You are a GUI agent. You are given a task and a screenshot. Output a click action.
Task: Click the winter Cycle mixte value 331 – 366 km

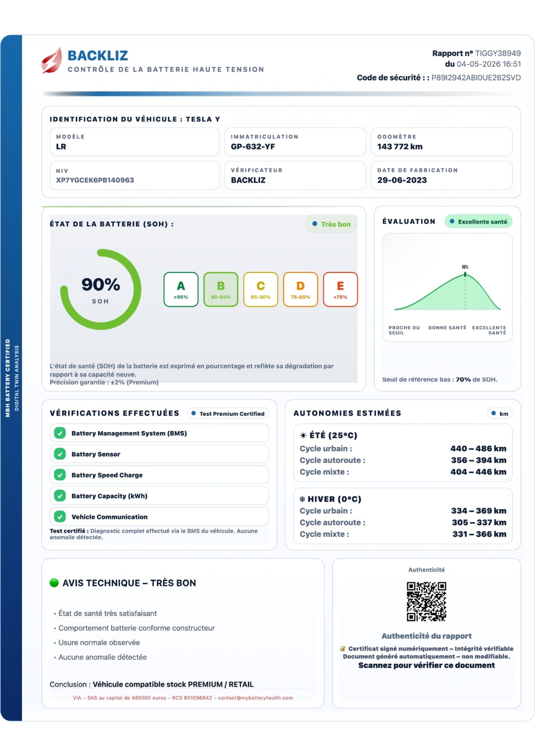pyautogui.click(x=479, y=534)
